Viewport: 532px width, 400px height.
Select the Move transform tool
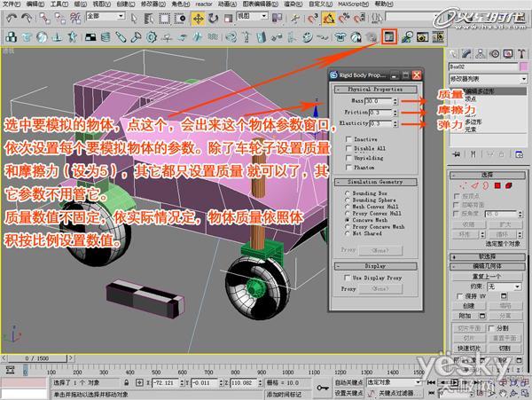(x=198, y=19)
